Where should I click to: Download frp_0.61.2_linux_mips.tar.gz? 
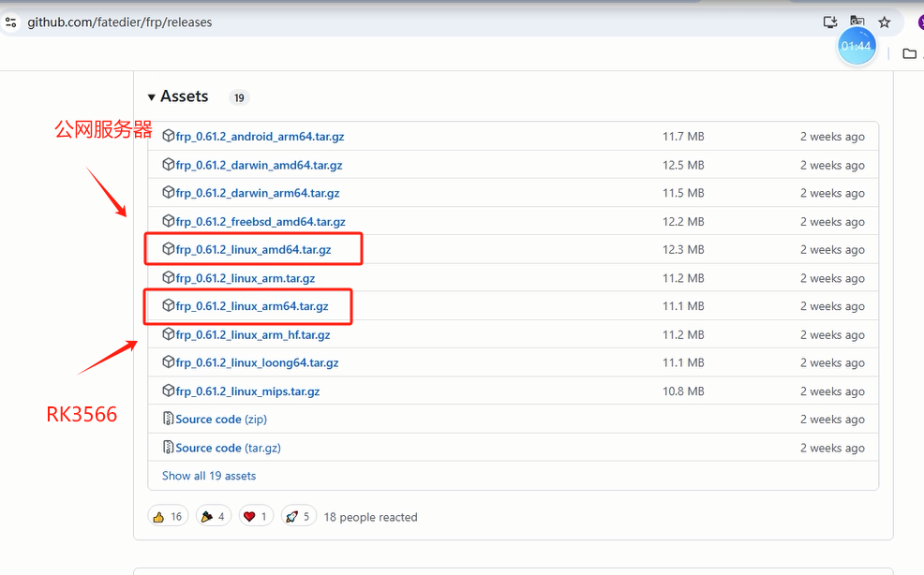[247, 391]
